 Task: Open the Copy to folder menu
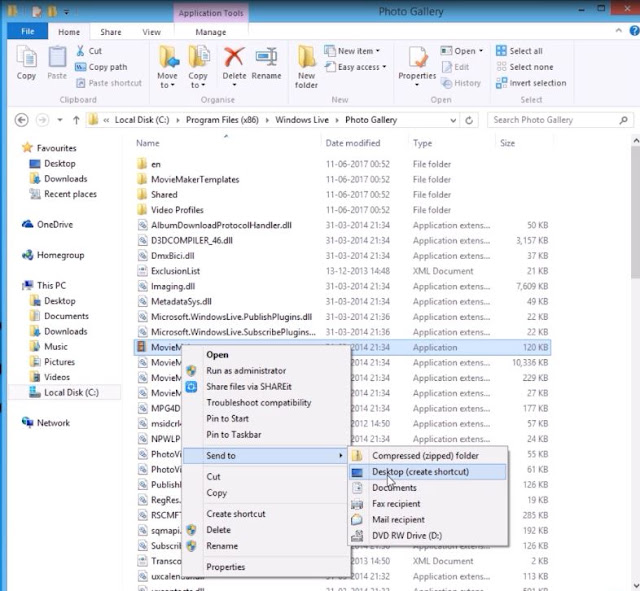click(198, 67)
